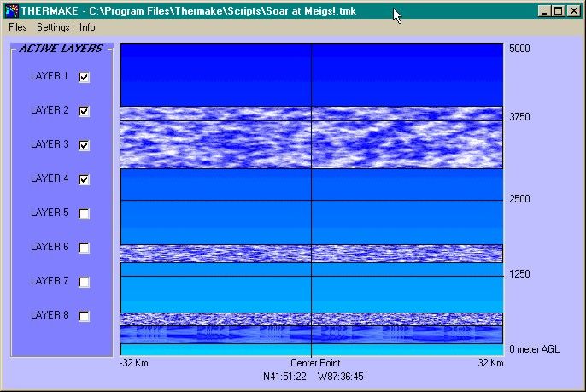Open the Info menu
The height and width of the screenshot is (392, 586).
click(87, 27)
